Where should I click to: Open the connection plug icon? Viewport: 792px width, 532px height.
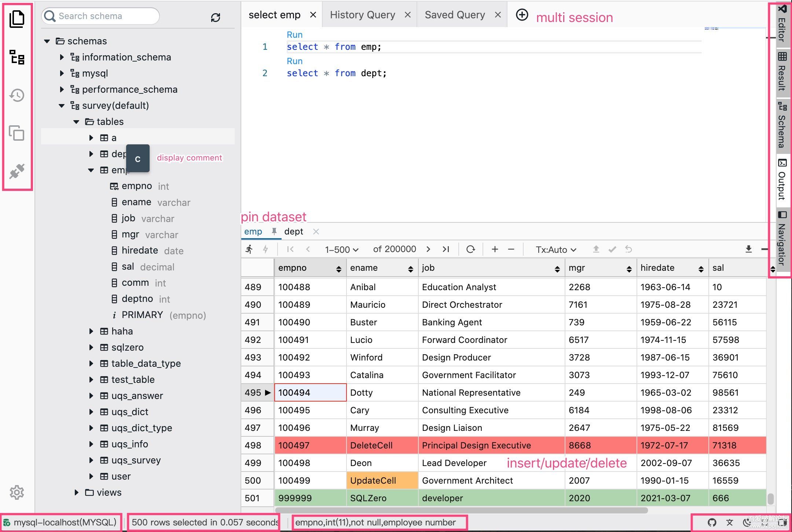(17, 171)
